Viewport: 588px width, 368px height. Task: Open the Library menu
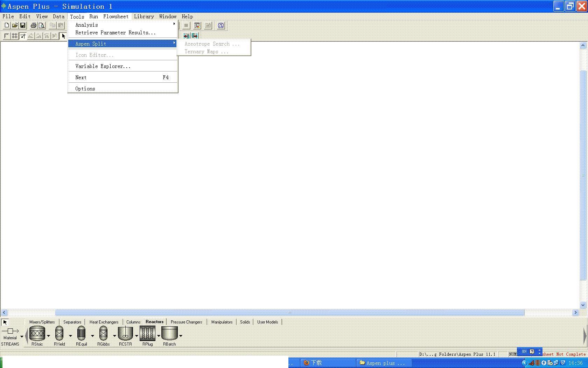coord(144,16)
